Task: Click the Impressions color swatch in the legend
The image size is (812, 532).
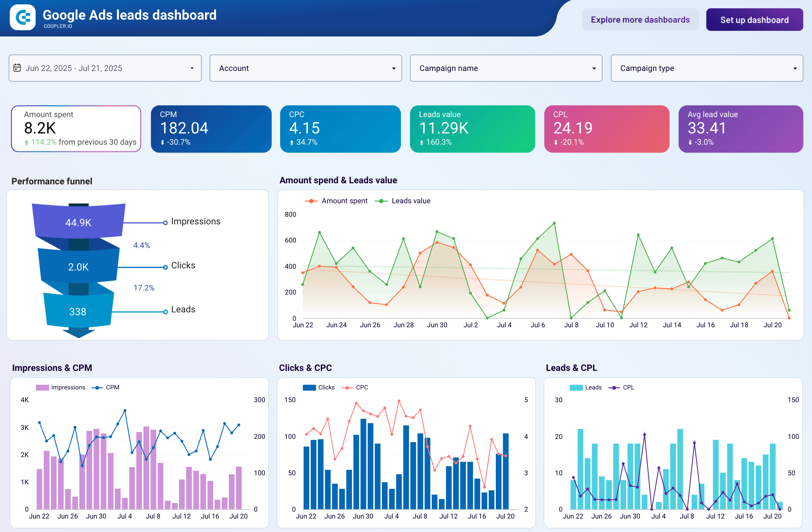Action: pos(43,387)
